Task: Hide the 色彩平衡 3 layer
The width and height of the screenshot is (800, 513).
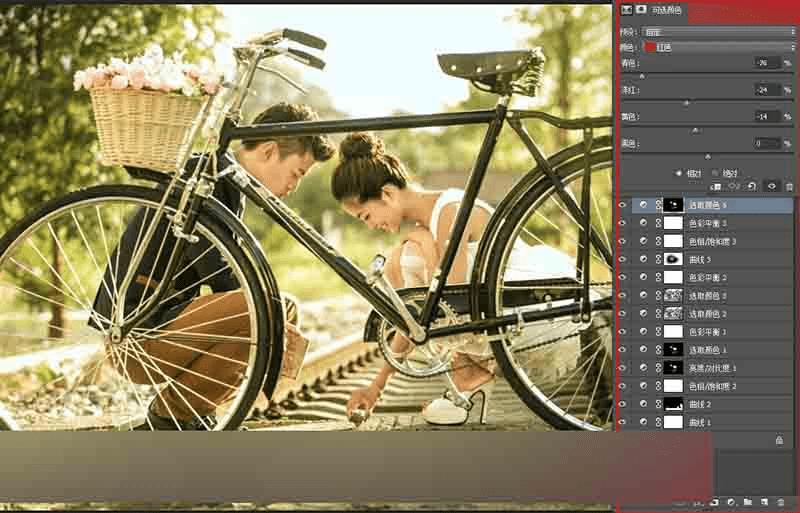Action: point(622,223)
